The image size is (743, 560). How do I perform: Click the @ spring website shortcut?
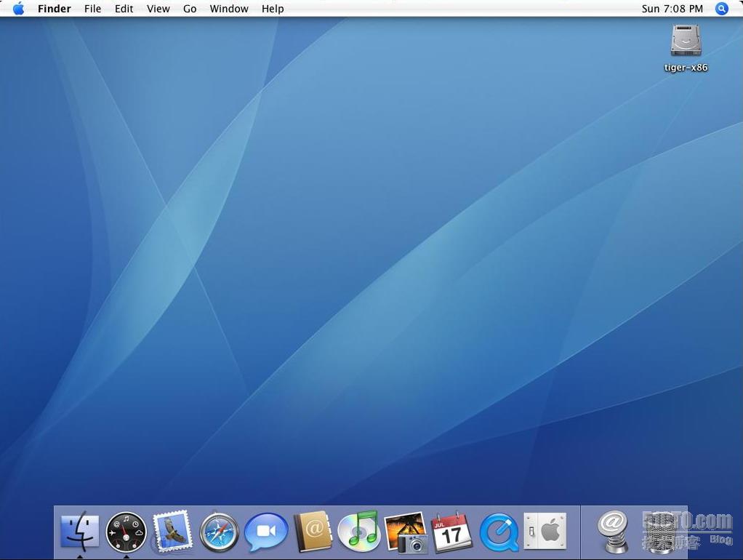(x=613, y=532)
